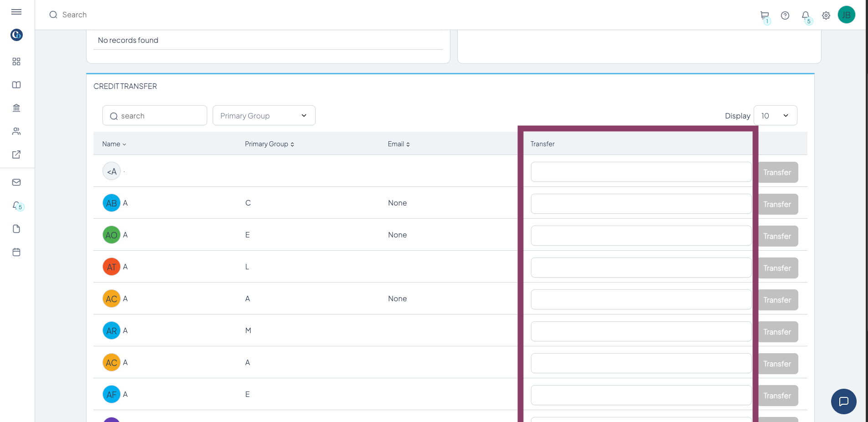Click primary group 'L' in the AT row

click(x=247, y=267)
